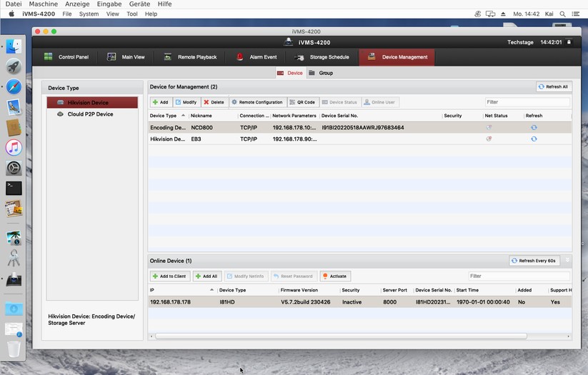Open the Apple menu

pyautogui.click(x=11, y=14)
